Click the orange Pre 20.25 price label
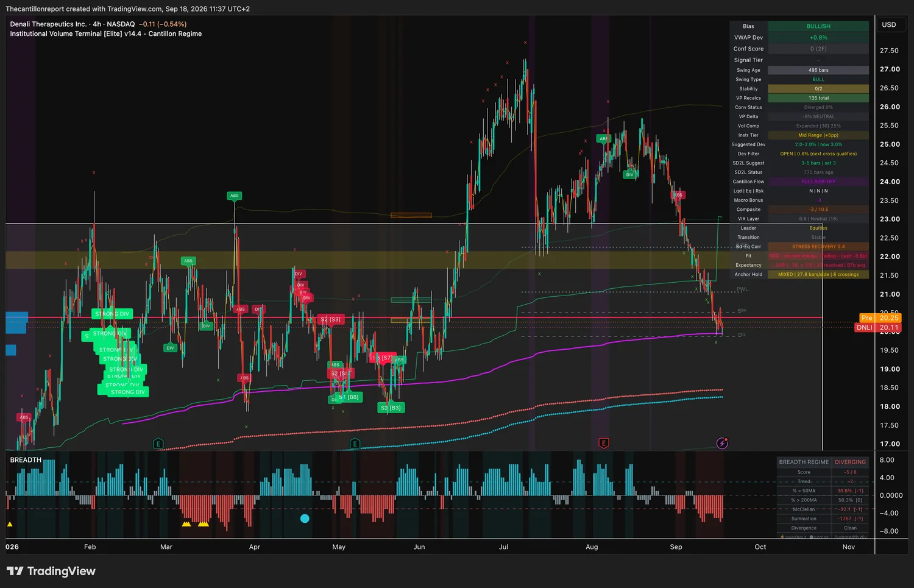Screen dimensions: 914x588 coord(880,318)
